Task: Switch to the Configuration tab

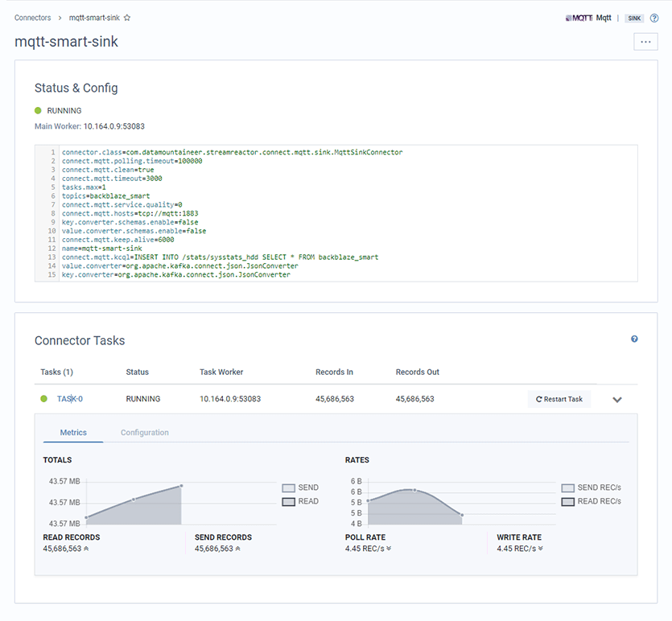Action: click(144, 432)
